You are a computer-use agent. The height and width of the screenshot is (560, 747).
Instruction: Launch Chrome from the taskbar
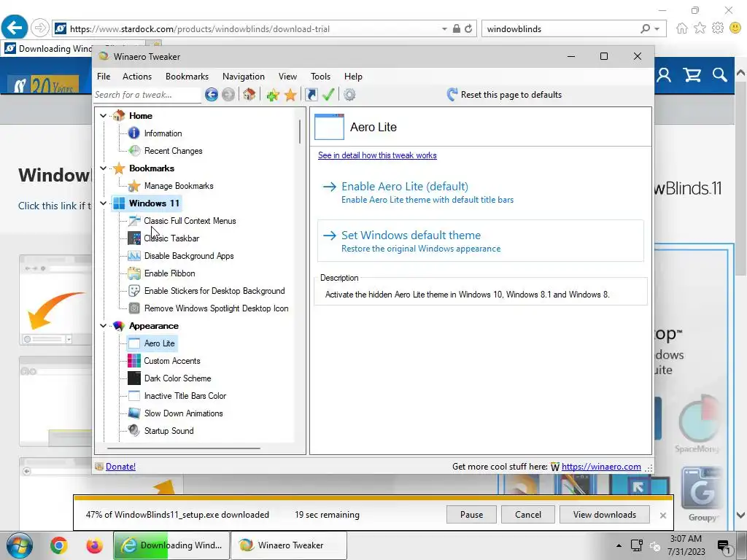click(59, 545)
